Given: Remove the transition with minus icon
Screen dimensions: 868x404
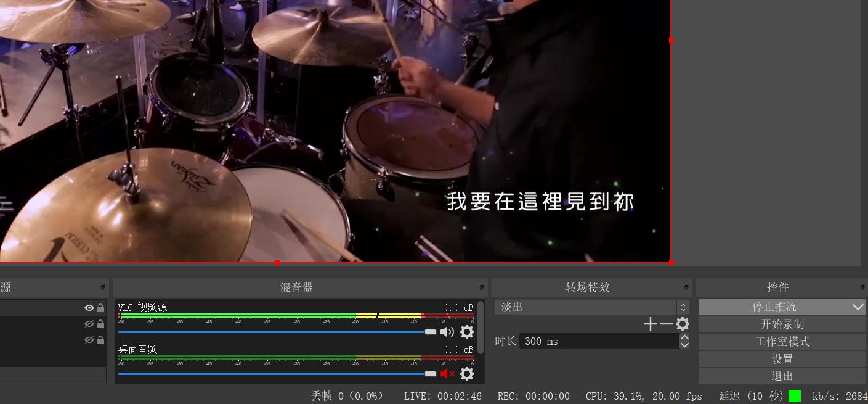Looking at the screenshot, I should click(666, 324).
